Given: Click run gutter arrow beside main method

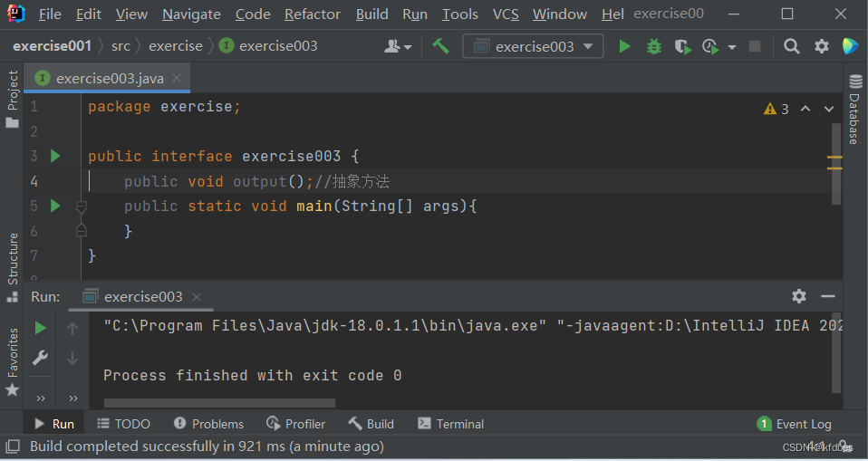Looking at the screenshot, I should [55, 206].
